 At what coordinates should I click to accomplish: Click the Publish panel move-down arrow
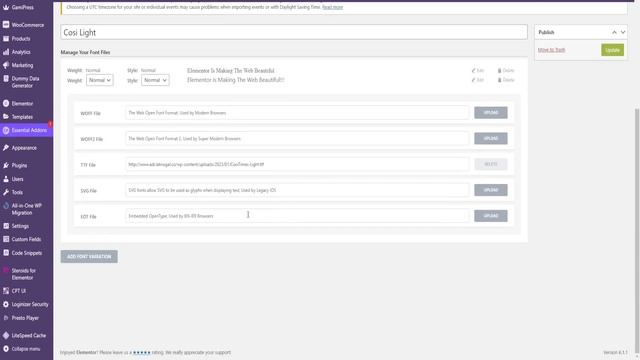coord(623,32)
